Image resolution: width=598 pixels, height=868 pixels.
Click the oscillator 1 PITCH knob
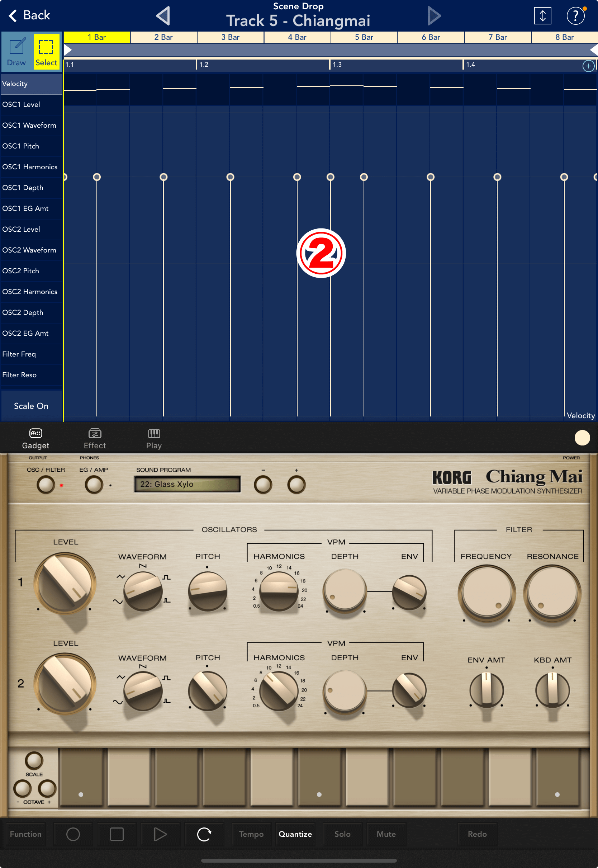[208, 592]
